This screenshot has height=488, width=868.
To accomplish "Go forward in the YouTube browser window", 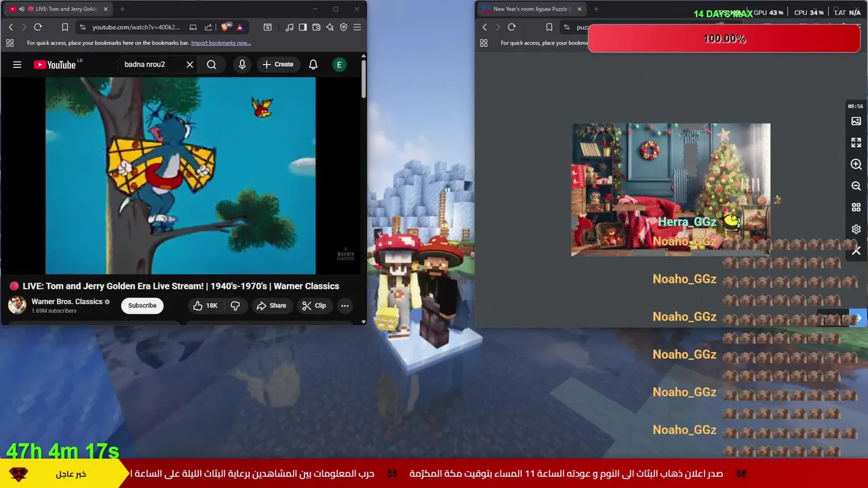I will click(24, 27).
